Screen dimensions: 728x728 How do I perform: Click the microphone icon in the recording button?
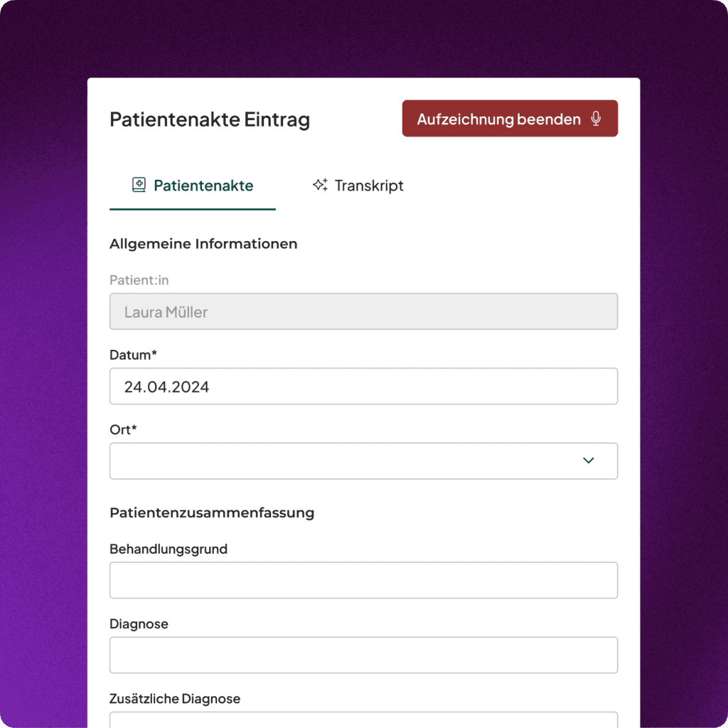596,119
